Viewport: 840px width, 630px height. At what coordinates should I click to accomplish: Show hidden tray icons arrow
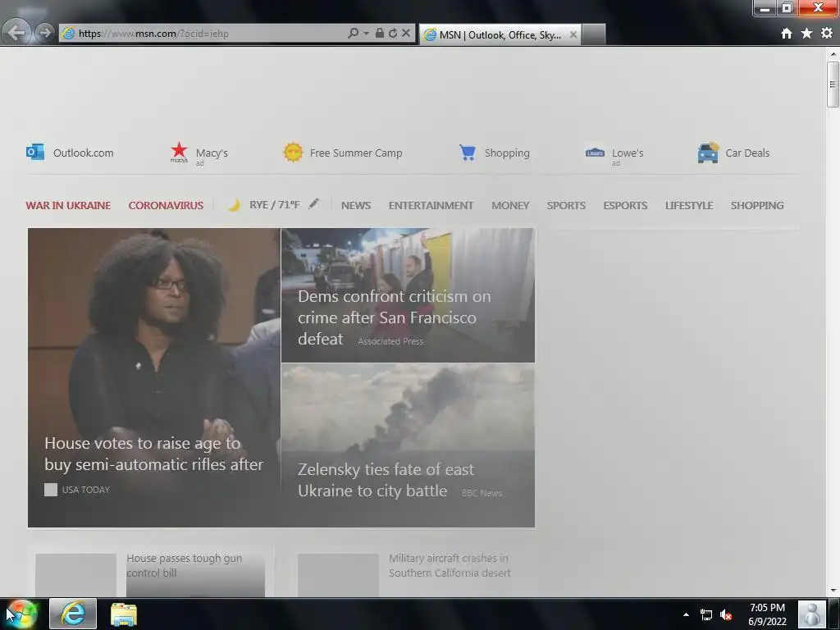[x=686, y=614]
